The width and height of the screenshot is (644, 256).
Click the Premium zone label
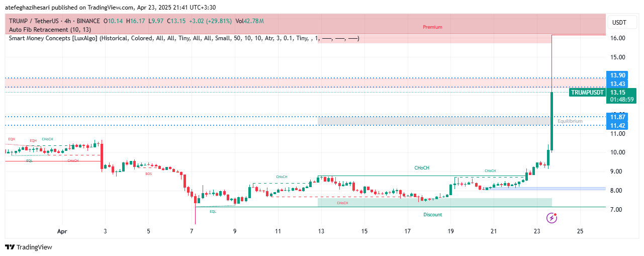432,27
